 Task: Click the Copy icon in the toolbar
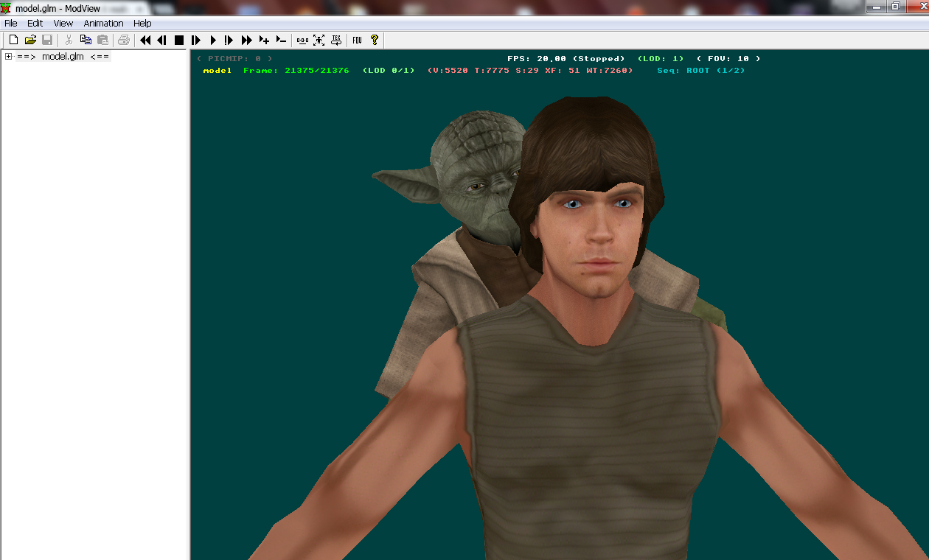pyautogui.click(x=86, y=40)
